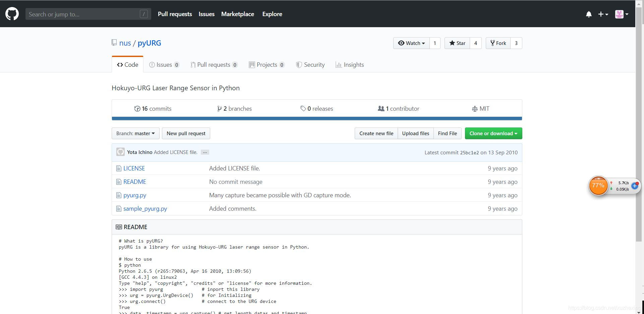The width and height of the screenshot is (644, 314).
Task: Open latest commit hash 25bc1e2
Action: pyautogui.click(x=469, y=153)
